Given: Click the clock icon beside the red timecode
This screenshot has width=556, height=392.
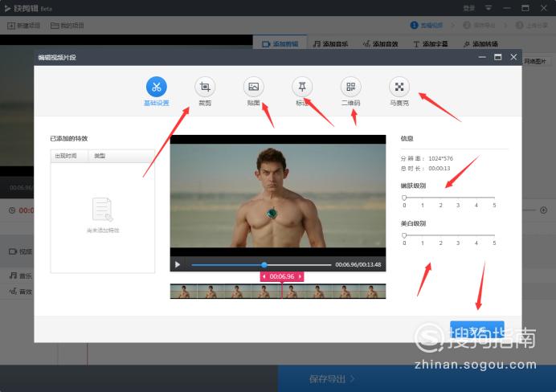Looking at the screenshot, I should tap(12, 210).
